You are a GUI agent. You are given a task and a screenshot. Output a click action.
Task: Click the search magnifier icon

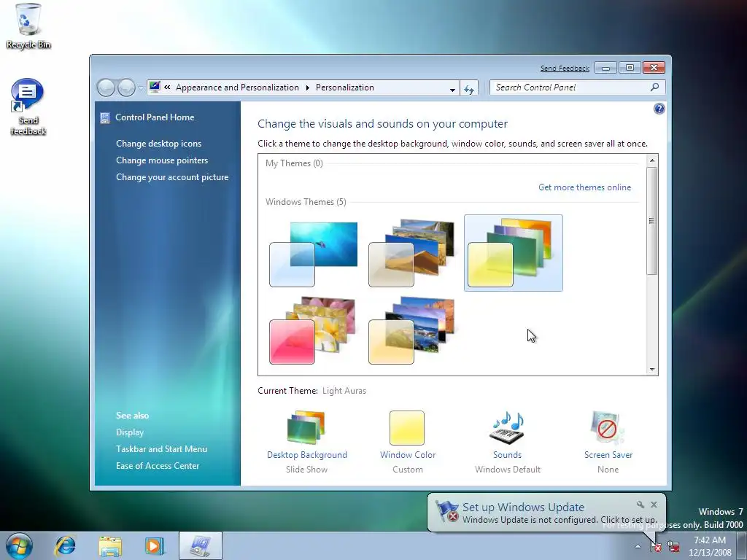(x=654, y=87)
